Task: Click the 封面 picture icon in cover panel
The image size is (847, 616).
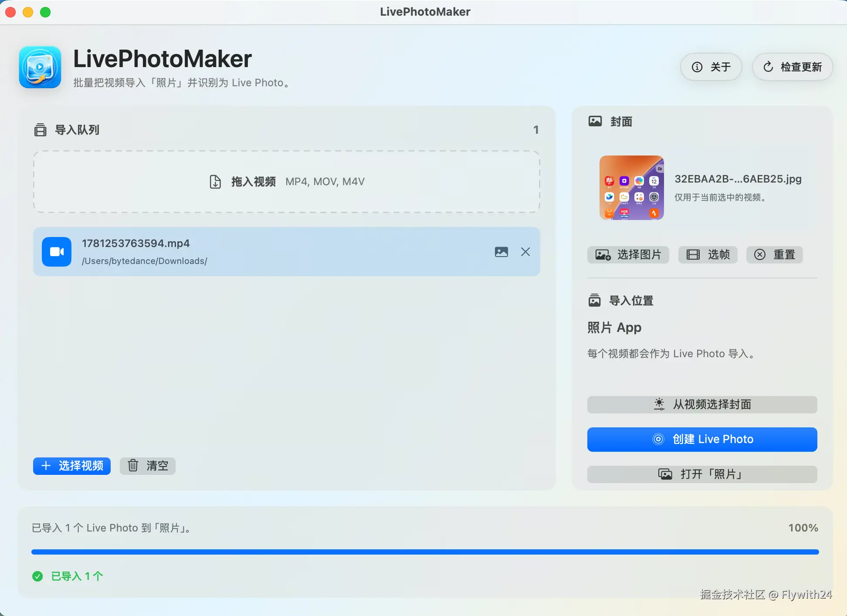Action: pos(595,121)
